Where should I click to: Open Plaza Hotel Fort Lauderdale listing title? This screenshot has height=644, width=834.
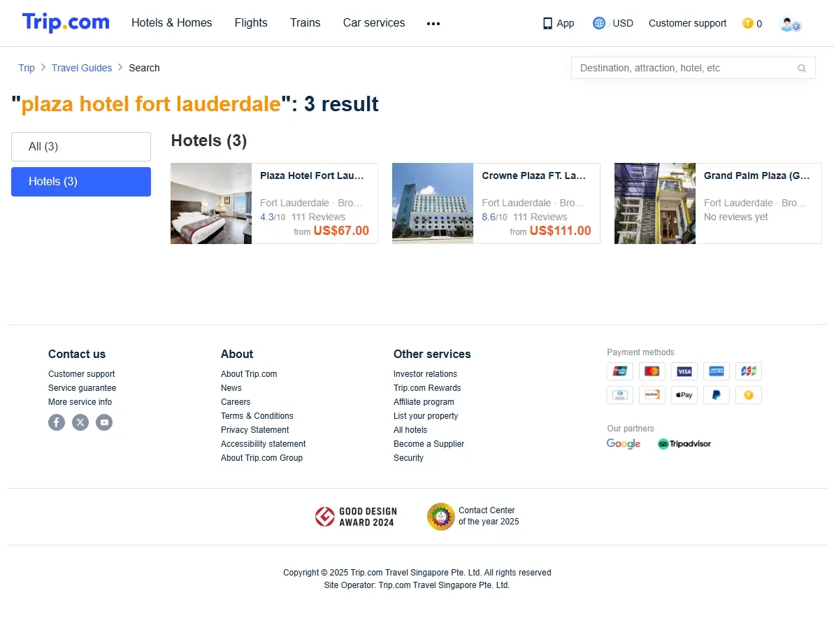[x=312, y=176]
